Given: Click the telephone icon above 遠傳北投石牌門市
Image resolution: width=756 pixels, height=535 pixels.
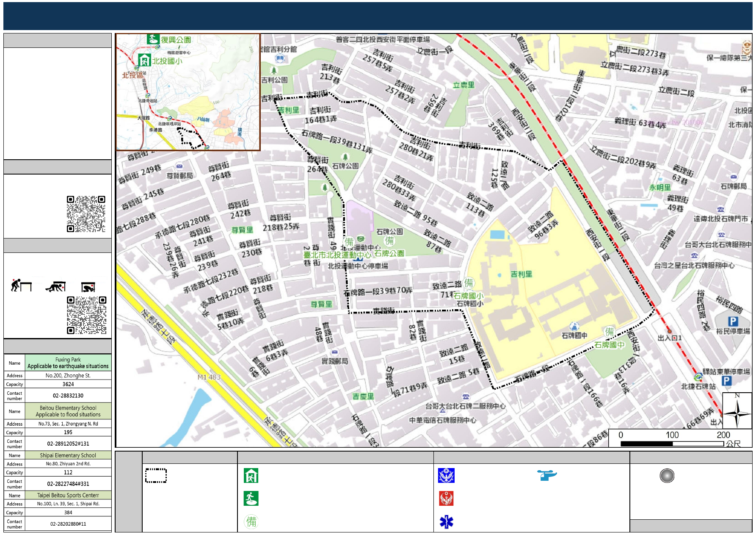Looking at the screenshot, I should pos(720,210).
